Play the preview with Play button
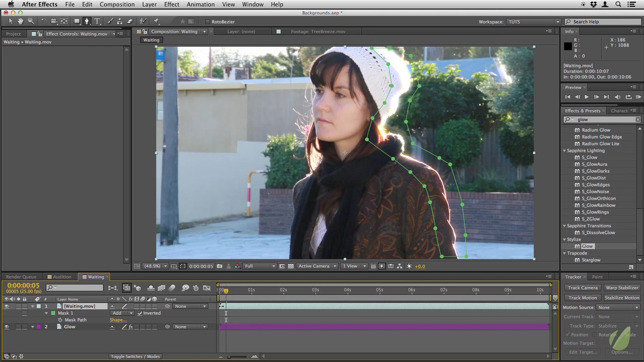The width and height of the screenshot is (644, 362). tap(586, 97)
